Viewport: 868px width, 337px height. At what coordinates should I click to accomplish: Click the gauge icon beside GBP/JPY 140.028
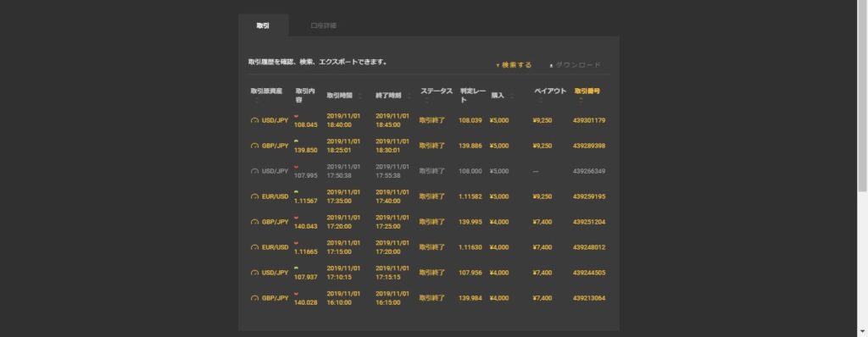(254, 299)
